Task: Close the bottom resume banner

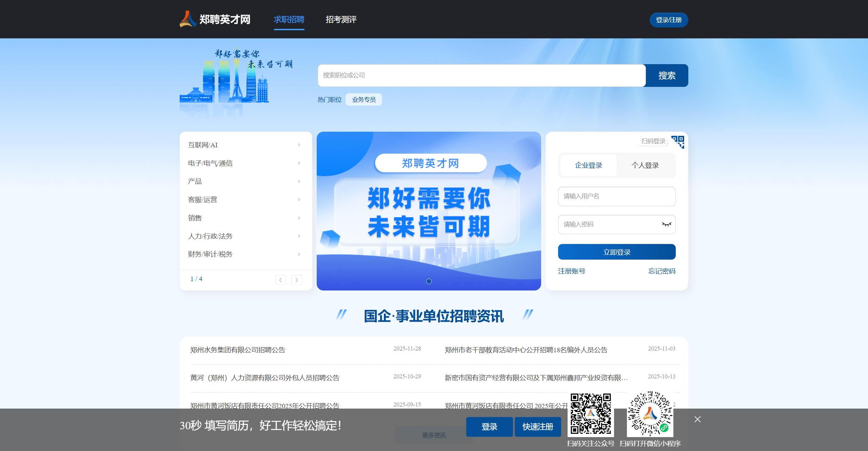Action: click(x=697, y=419)
